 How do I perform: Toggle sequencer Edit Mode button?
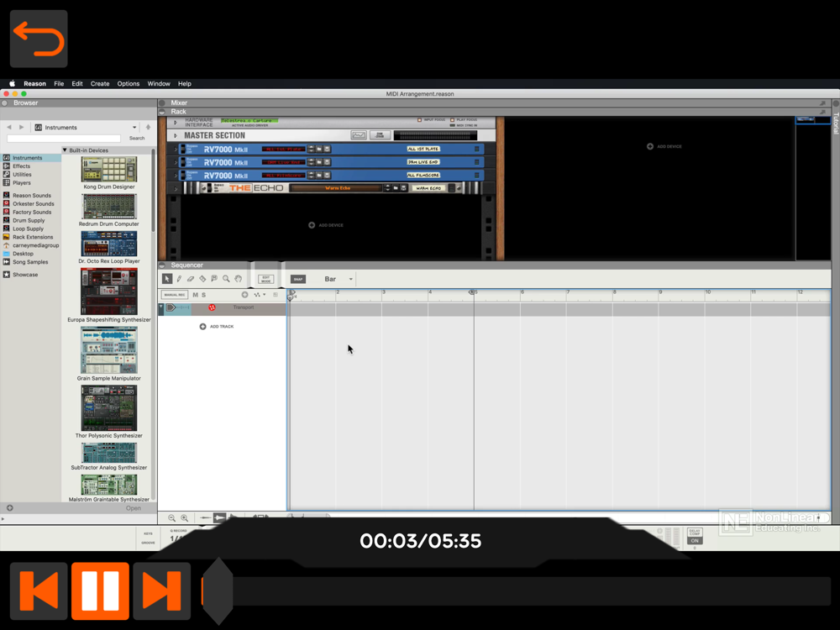pyautogui.click(x=265, y=279)
